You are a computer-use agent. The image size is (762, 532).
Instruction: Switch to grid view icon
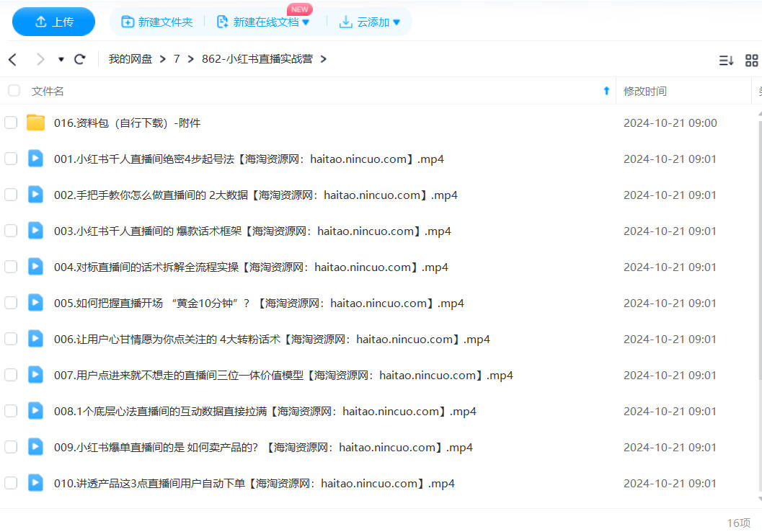tap(751, 61)
